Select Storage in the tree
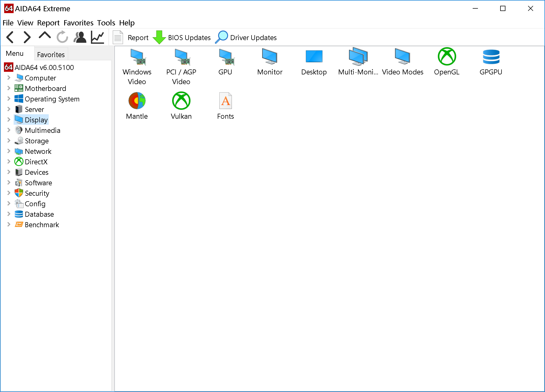The height and width of the screenshot is (392, 545). (x=31, y=141)
